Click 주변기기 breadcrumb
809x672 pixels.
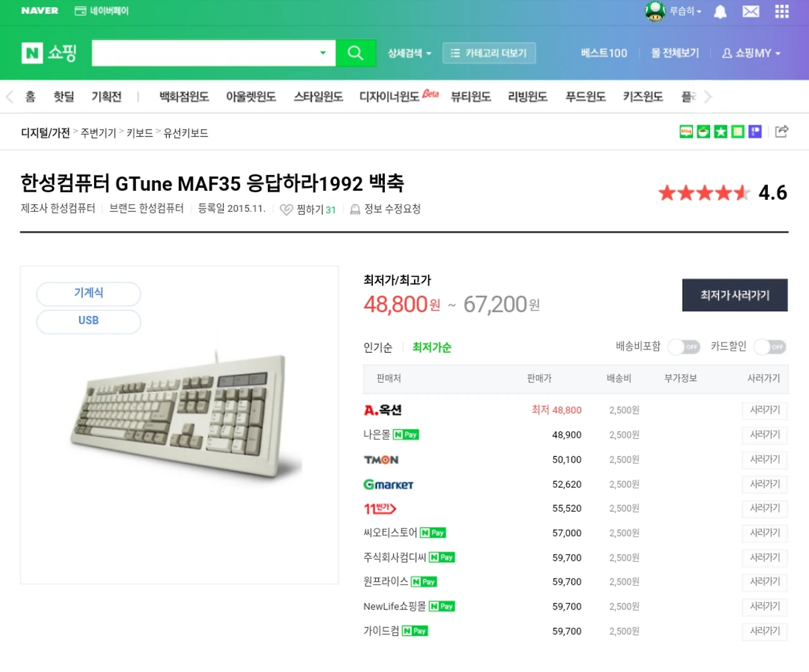99,133
